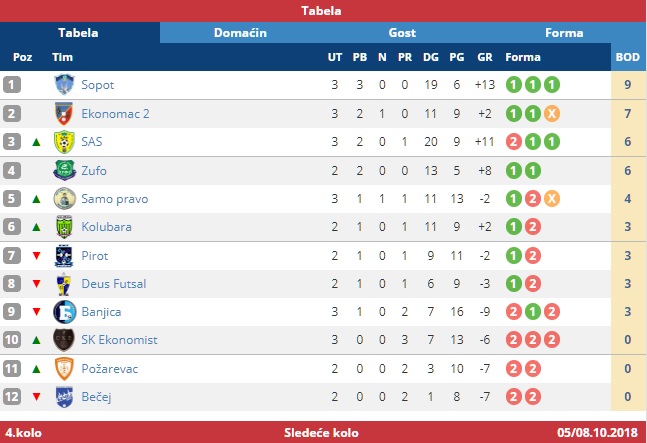Click the yellow SAS team badge

[x=64, y=141]
